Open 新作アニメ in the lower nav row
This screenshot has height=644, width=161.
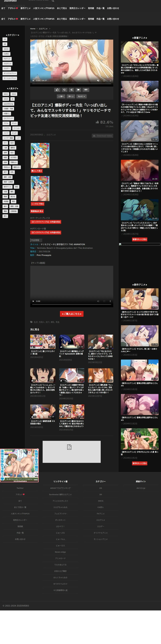point(26,19)
